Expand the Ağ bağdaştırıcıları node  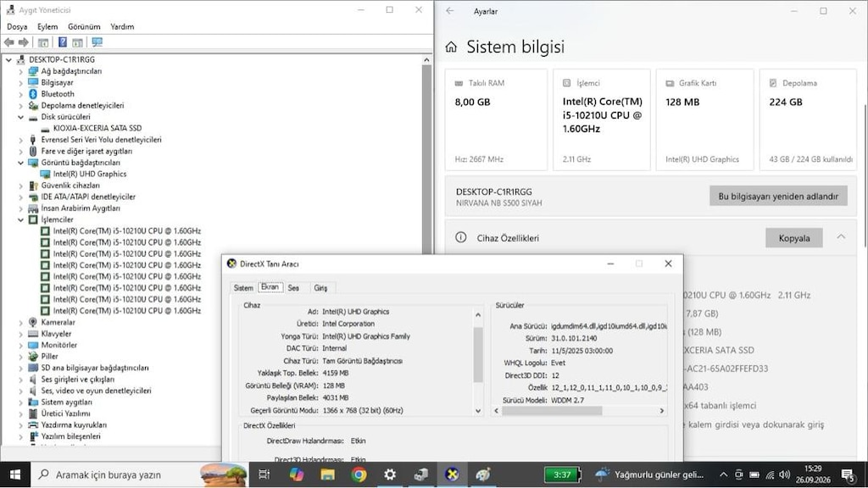coord(20,71)
